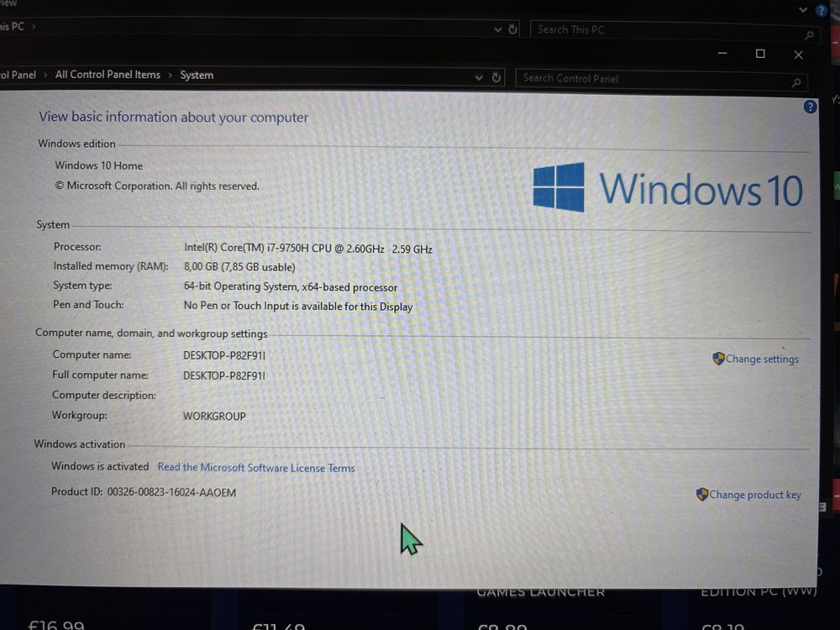This screenshot has height=630, width=840.
Task: Minimize the System window
Action: click(722, 53)
